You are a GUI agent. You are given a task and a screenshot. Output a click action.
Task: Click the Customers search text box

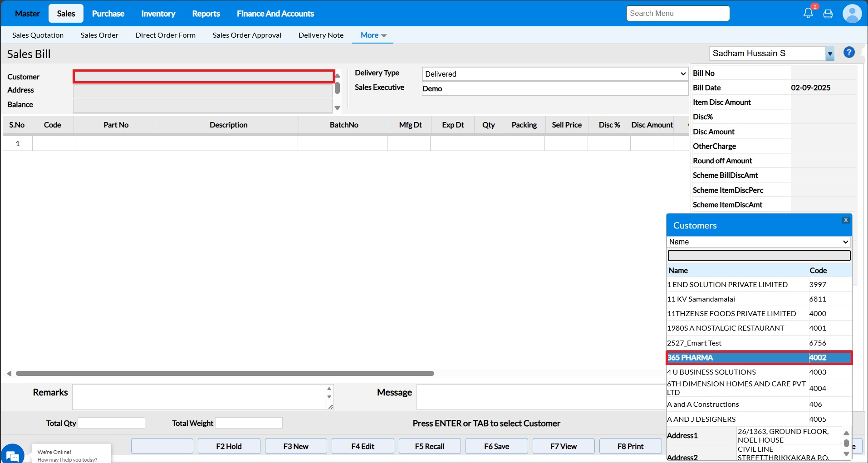(759, 256)
